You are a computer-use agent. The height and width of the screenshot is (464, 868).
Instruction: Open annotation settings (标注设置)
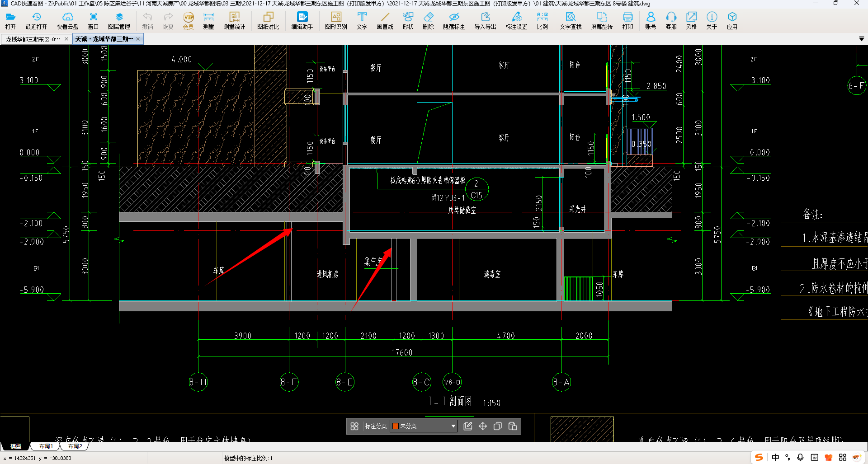[516, 21]
